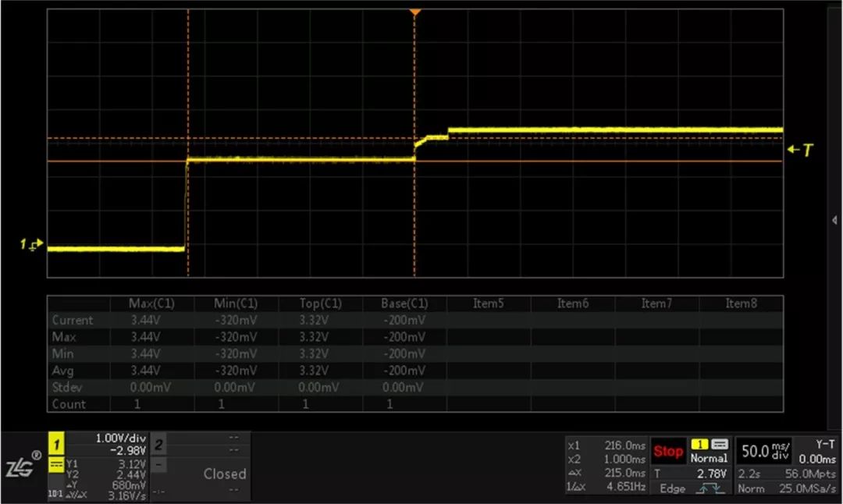
Task: Click the Closed label for channel 2
Action: pyautogui.click(x=225, y=474)
